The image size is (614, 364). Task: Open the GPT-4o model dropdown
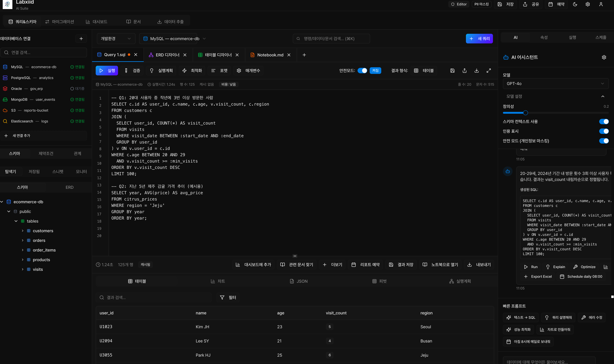[555, 84]
